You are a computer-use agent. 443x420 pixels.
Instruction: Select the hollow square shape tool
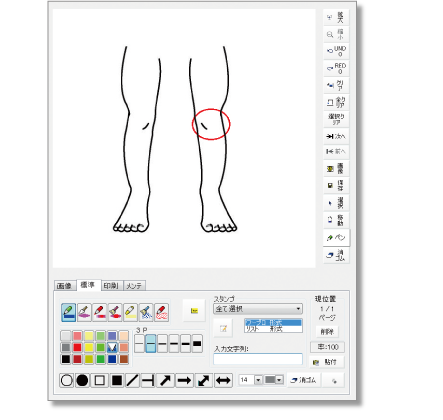pos(100,380)
